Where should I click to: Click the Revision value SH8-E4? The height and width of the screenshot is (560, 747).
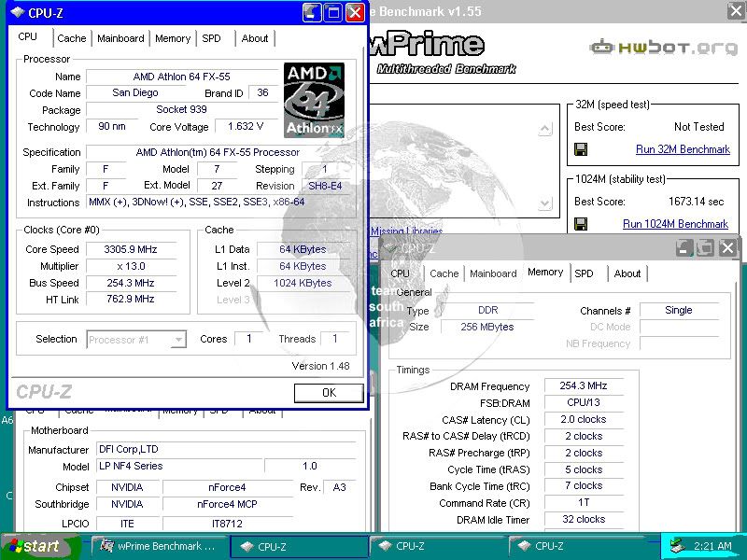325,186
